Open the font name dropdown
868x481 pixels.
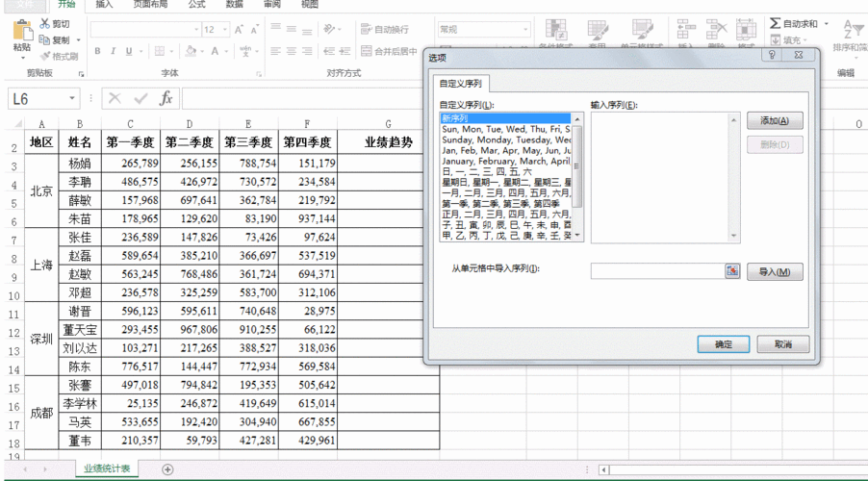[x=196, y=29]
